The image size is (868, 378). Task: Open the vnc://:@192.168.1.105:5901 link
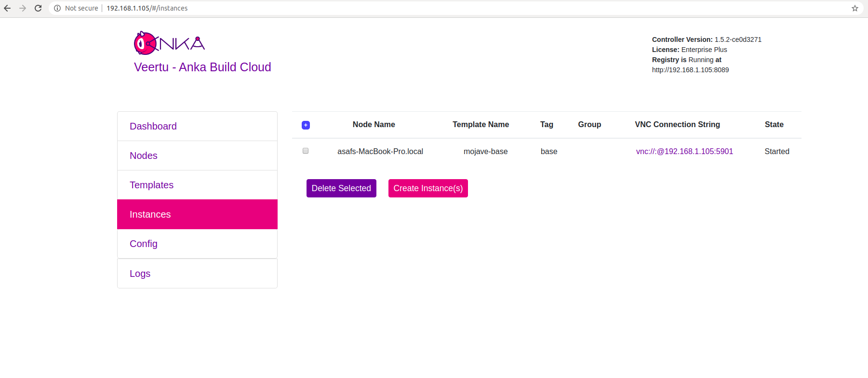684,151
